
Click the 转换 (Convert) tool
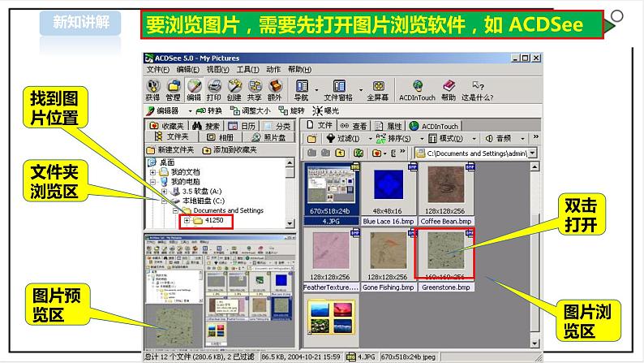coord(209,110)
